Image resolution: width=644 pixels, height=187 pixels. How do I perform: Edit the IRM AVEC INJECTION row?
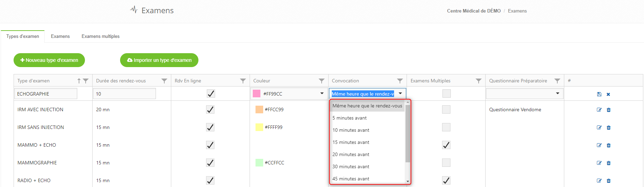point(599,110)
